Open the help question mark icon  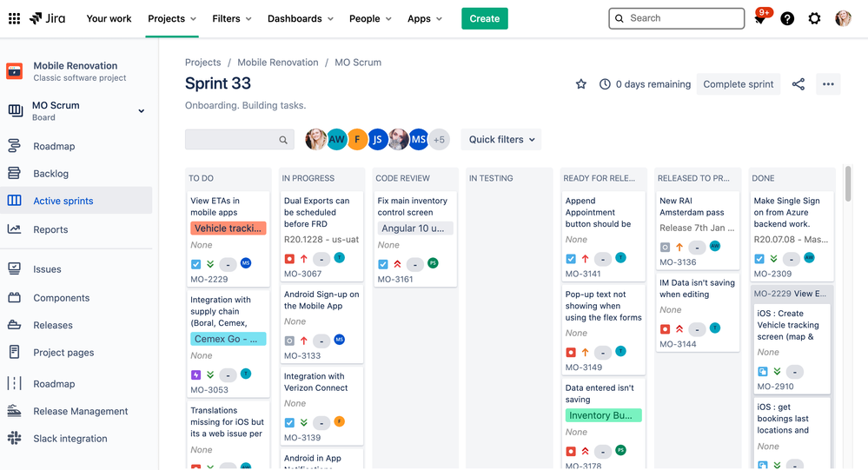pyautogui.click(x=787, y=19)
